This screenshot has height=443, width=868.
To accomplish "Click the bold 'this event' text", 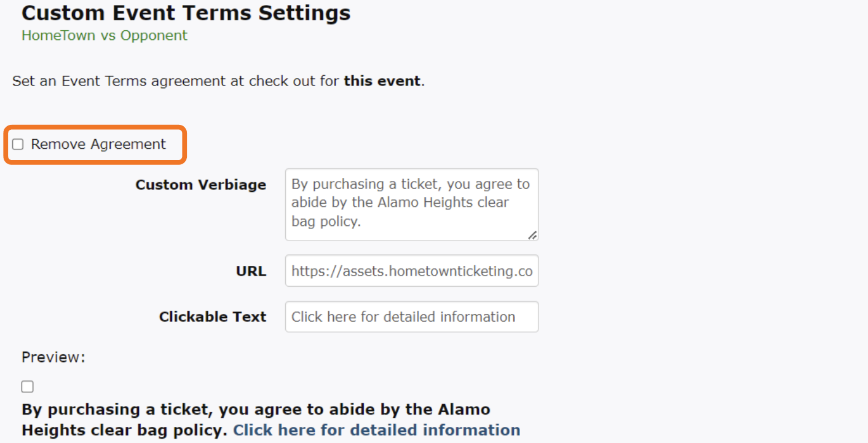I will (x=382, y=81).
